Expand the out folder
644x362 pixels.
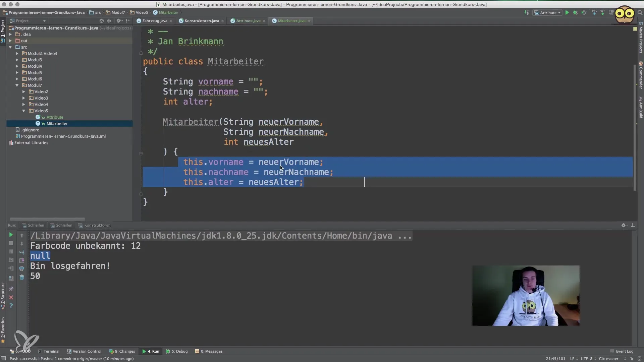coord(10,41)
